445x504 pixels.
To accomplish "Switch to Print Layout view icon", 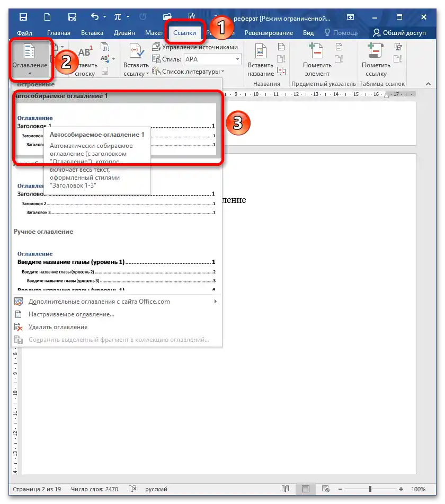I will pos(306,489).
